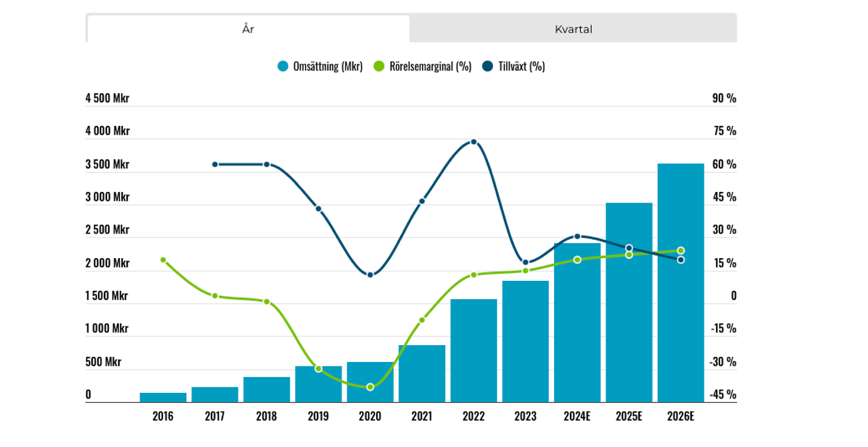Click the light blue Omsättning legend dot

click(283, 66)
